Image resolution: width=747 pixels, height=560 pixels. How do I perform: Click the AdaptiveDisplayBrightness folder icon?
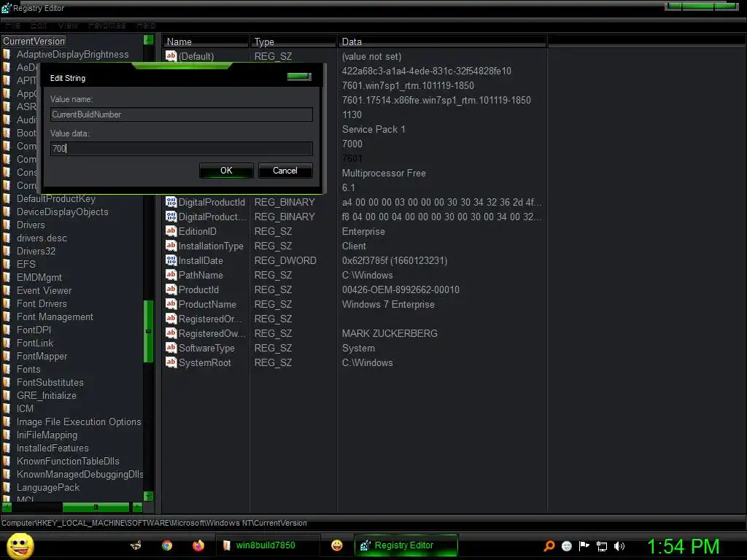click(7, 54)
